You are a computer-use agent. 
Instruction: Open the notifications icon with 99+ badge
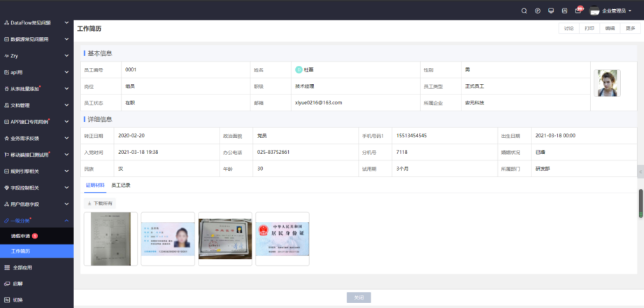578,10
